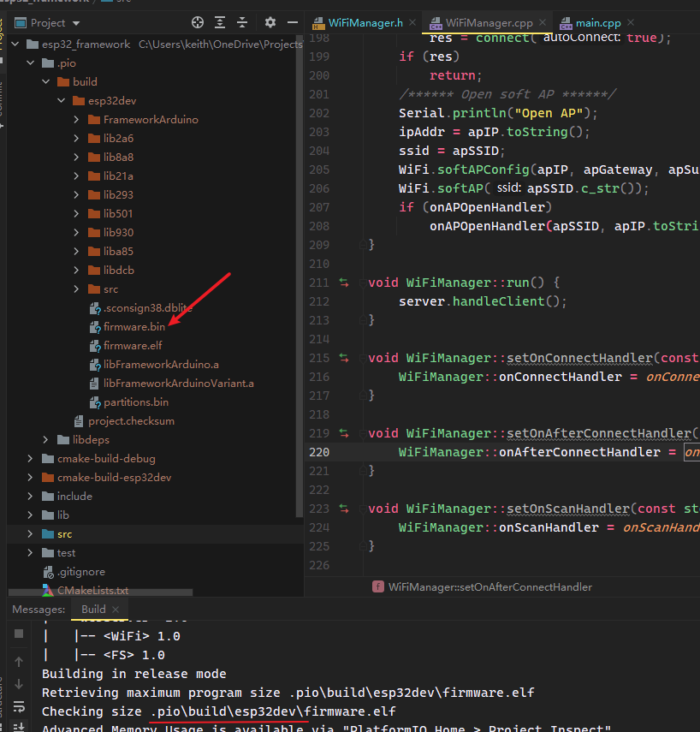Expand the FrameworkArduino folder
This screenshot has height=732, width=700.
[x=76, y=120]
